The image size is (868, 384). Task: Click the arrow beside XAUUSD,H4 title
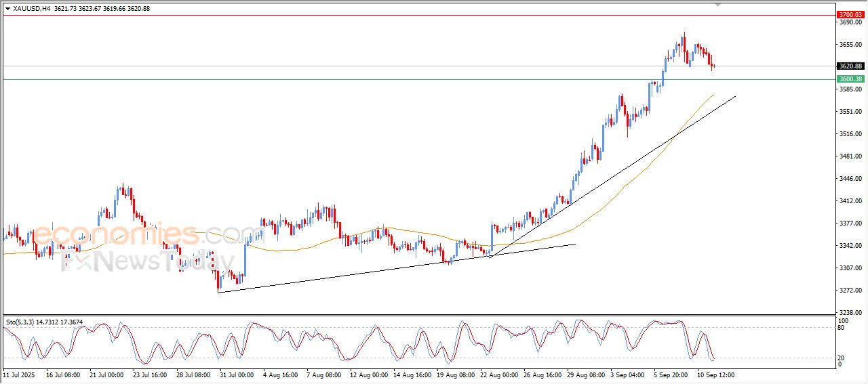pyautogui.click(x=7, y=8)
